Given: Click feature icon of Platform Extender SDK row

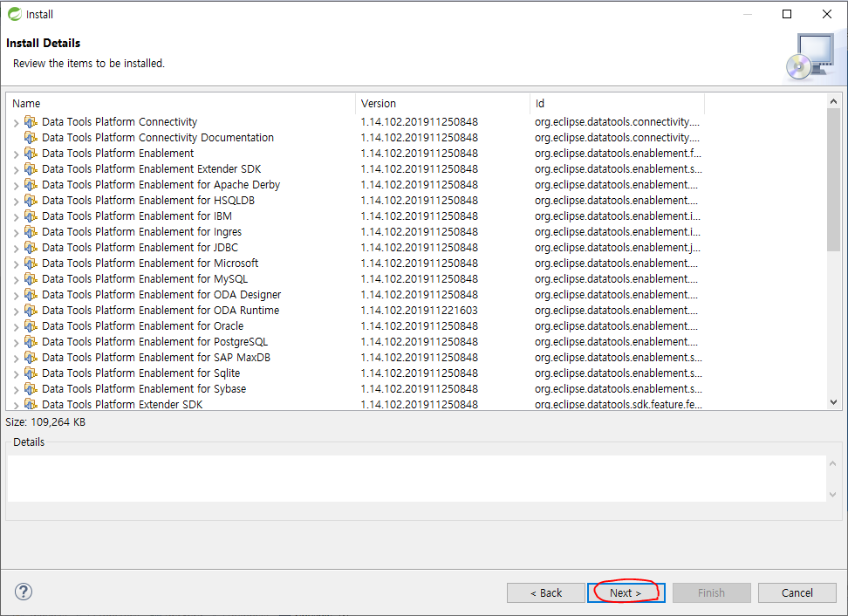Looking at the screenshot, I should click(x=31, y=404).
